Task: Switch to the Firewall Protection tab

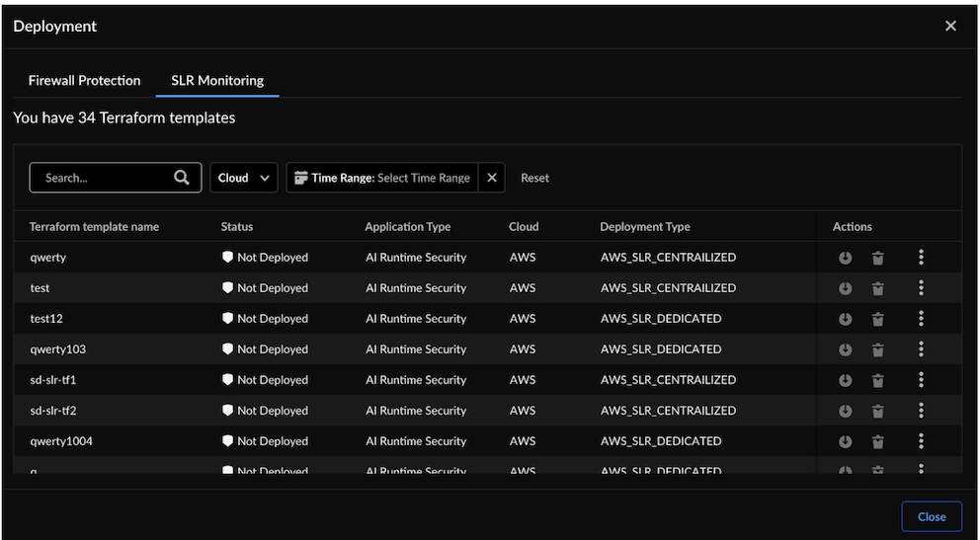Action: [84, 80]
